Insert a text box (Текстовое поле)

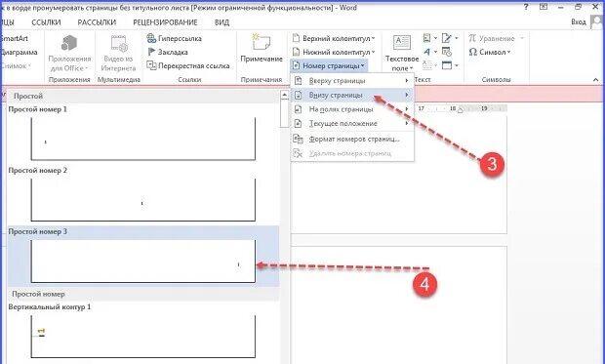pos(402,54)
